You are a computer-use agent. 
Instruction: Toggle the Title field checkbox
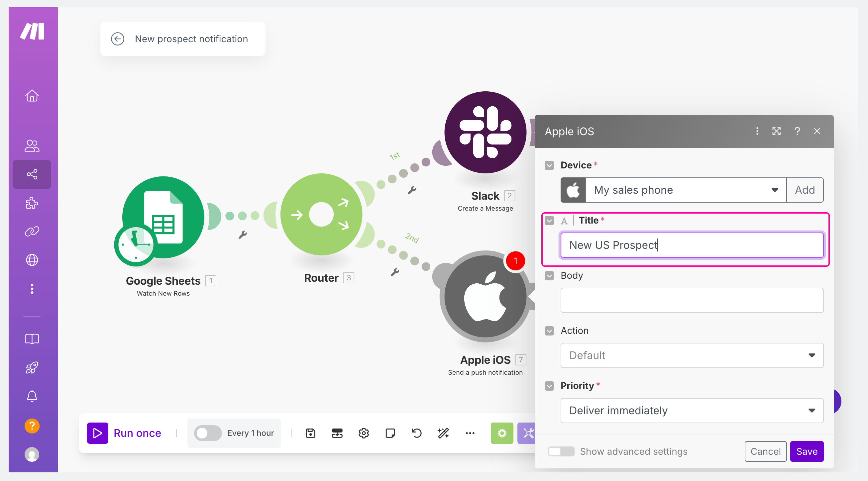[549, 221]
